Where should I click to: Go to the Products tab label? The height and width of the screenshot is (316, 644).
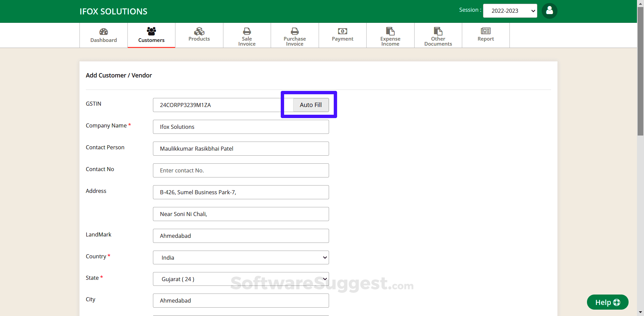click(x=199, y=39)
